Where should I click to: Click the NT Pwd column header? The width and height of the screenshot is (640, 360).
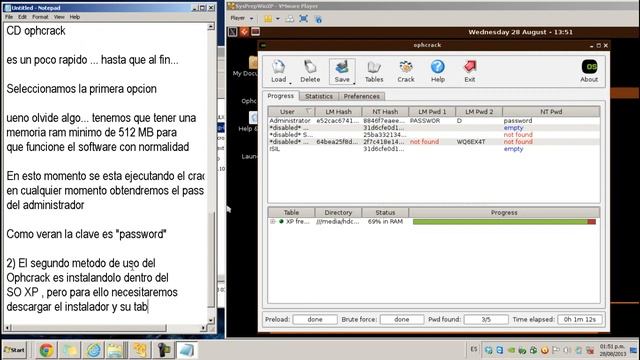(x=551, y=111)
